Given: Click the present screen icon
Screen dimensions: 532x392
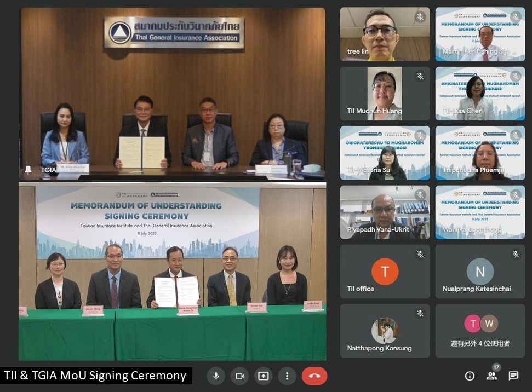Looking at the screenshot, I should [x=264, y=376].
